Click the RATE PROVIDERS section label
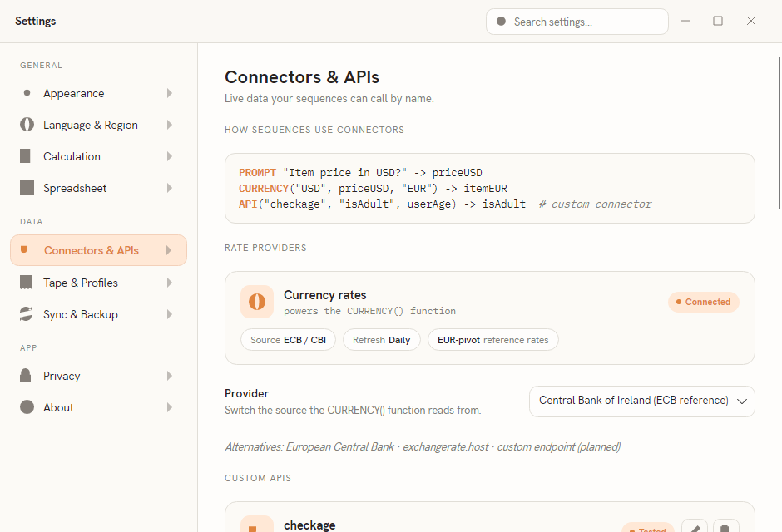This screenshot has width=782, height=532. click(x=265, y=248)
